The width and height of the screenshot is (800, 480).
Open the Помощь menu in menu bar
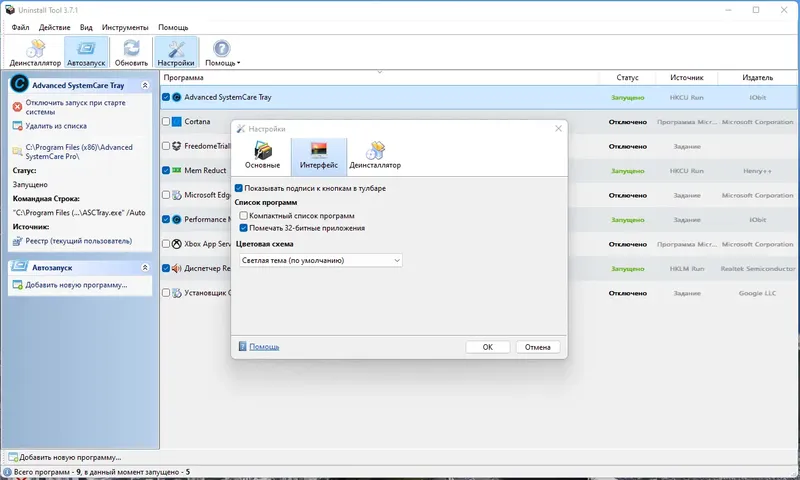[x=173, y=27]
